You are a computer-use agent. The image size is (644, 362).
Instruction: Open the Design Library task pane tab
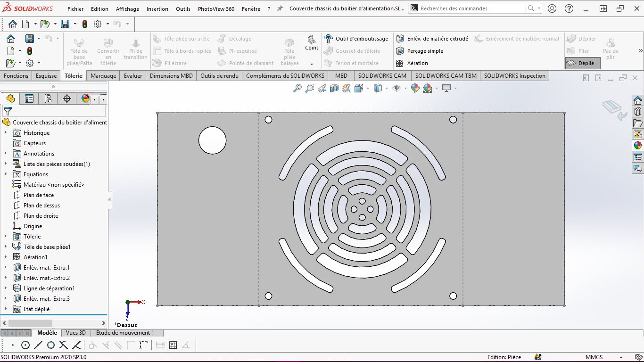(x=638, y=112)
